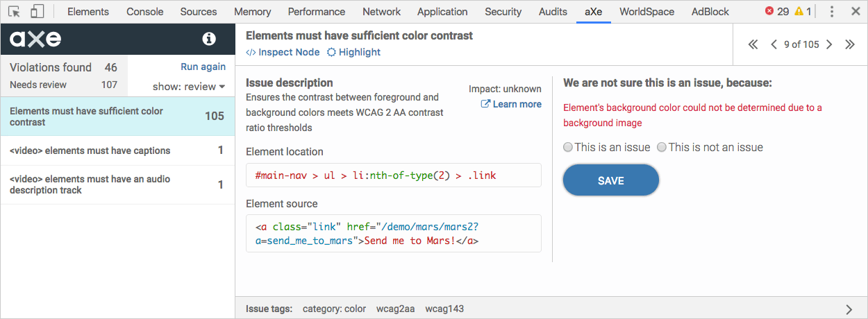Viewport: 868px width, 319px height.
Task: Open DevTools three-dot customize menu
Action: pos(832,11)
